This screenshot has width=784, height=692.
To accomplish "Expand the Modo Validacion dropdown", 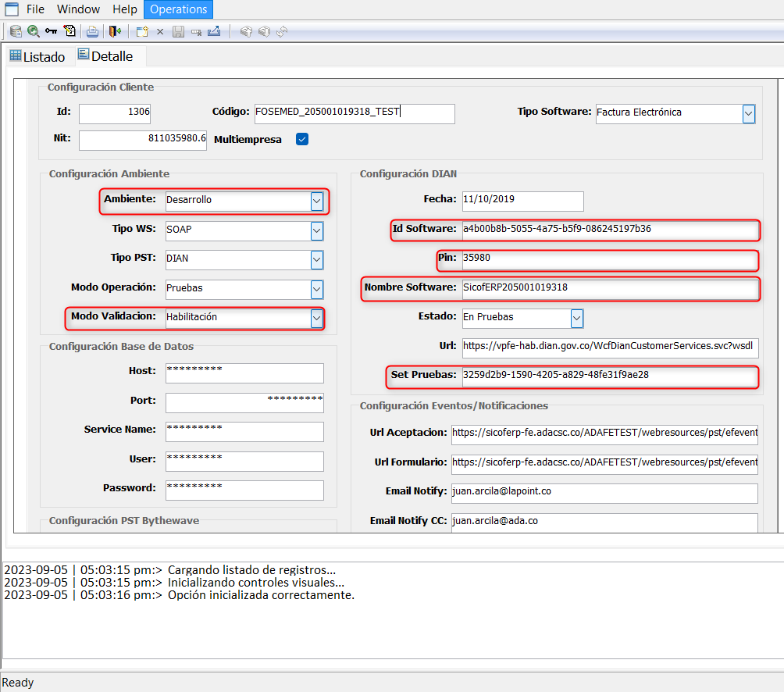I will (316, 318).
